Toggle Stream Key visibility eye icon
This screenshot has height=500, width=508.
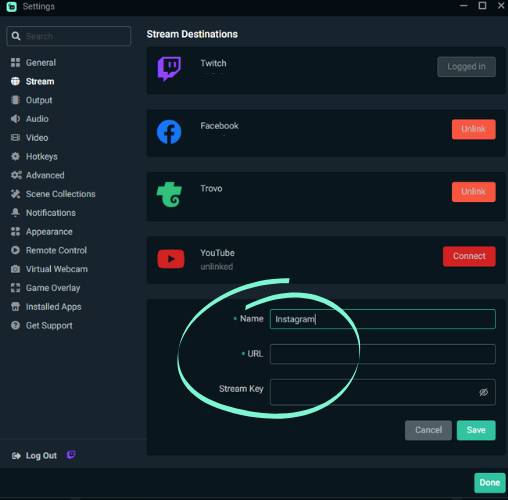point(484,392)
